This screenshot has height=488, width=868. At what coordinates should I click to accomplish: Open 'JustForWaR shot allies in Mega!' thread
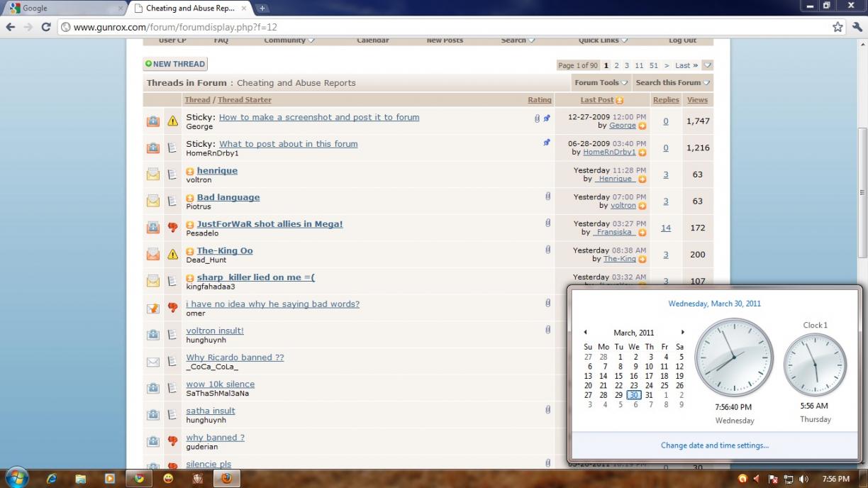pyautogui.click(x=269, y=224)
